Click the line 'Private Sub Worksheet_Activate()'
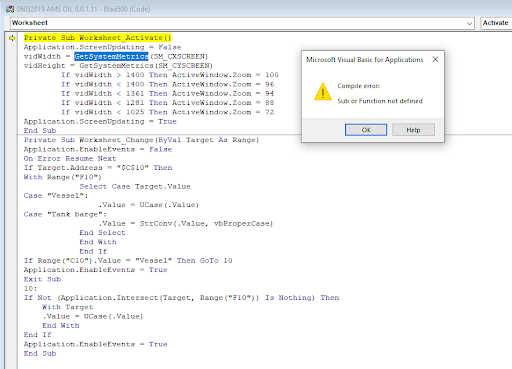Viewport: 512px width, 369px height. (x=97, y=38)
